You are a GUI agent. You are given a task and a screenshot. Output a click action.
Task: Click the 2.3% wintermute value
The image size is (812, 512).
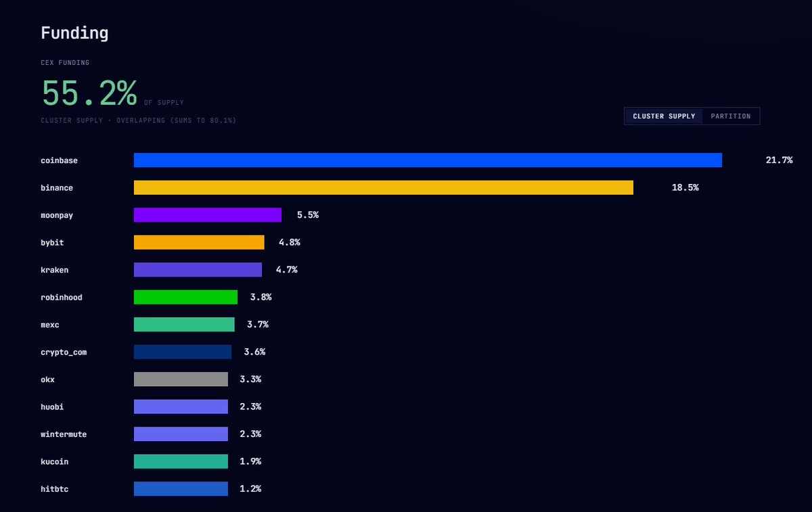(250, 434)
